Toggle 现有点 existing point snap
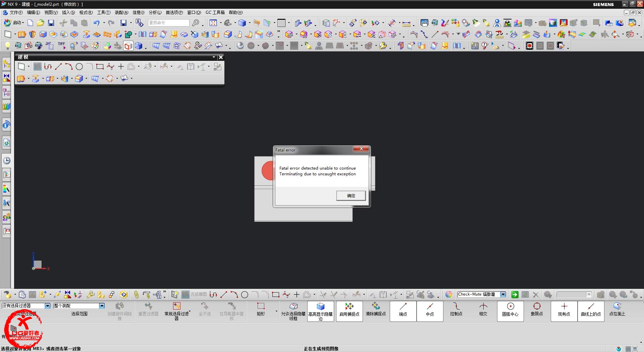 [564, 311]
